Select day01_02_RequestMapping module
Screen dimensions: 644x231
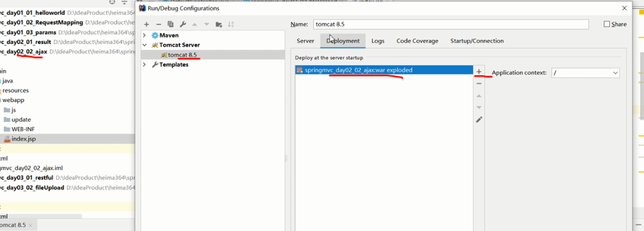(x=42, y=22)
